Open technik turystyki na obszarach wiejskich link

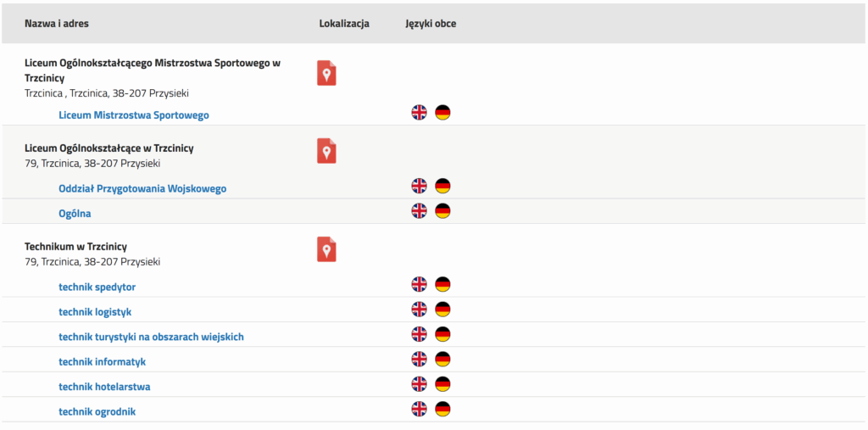pos(151,337)
